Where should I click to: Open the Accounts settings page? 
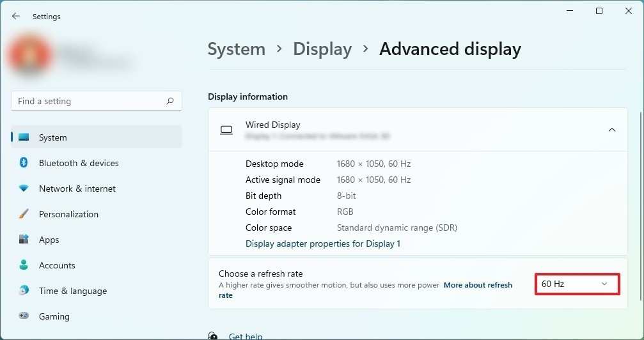(96, 265)
